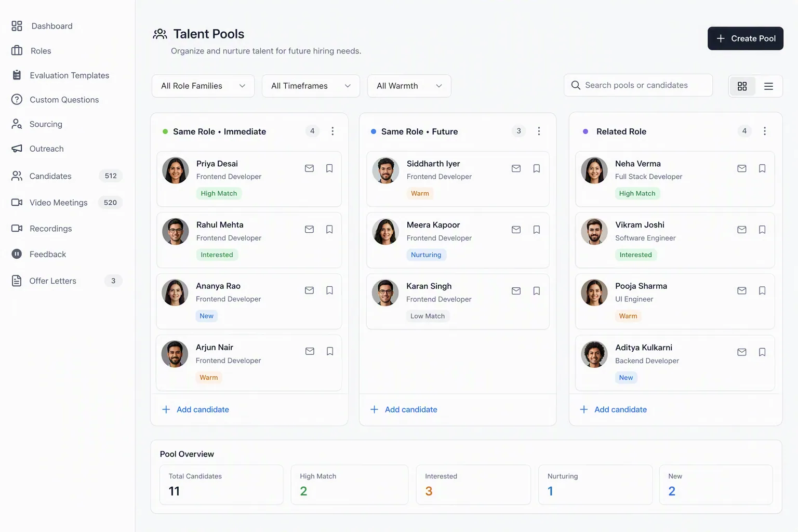The height and width of the screenshot is (532, 798).
Task: Click the Nurturing overview stat
Action: [x=595, y=485]
